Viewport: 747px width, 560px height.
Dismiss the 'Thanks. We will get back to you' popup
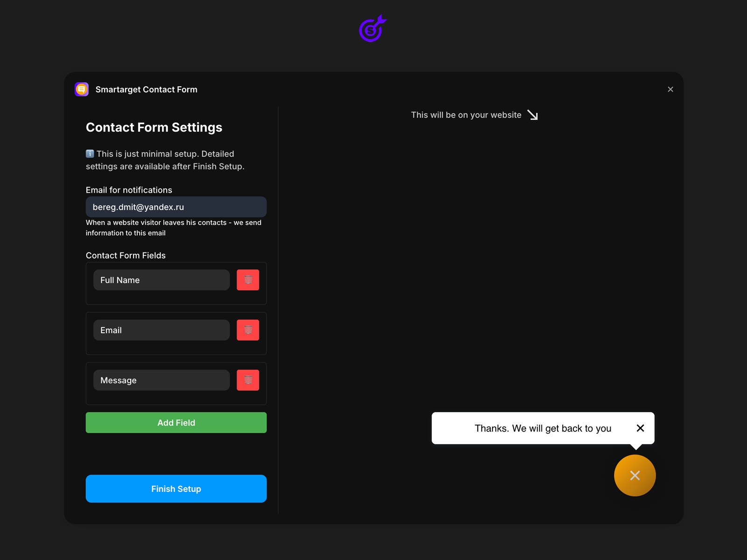(x=640, y=428)
